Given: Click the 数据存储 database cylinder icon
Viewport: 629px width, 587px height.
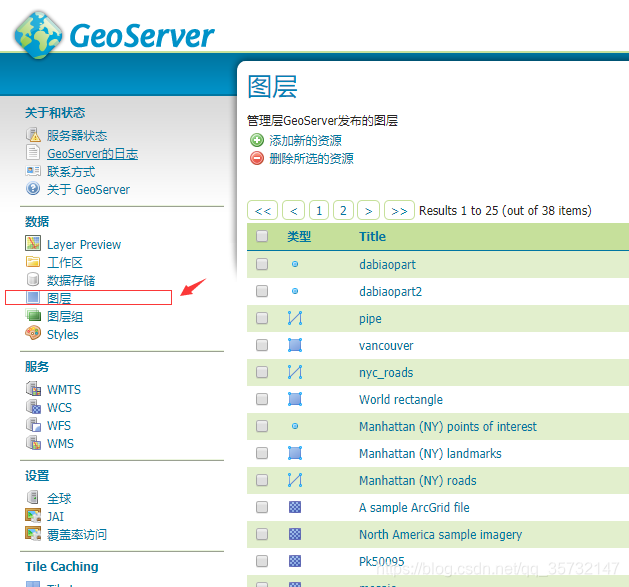Looking at the screenshot, I should tap(33, 279).
